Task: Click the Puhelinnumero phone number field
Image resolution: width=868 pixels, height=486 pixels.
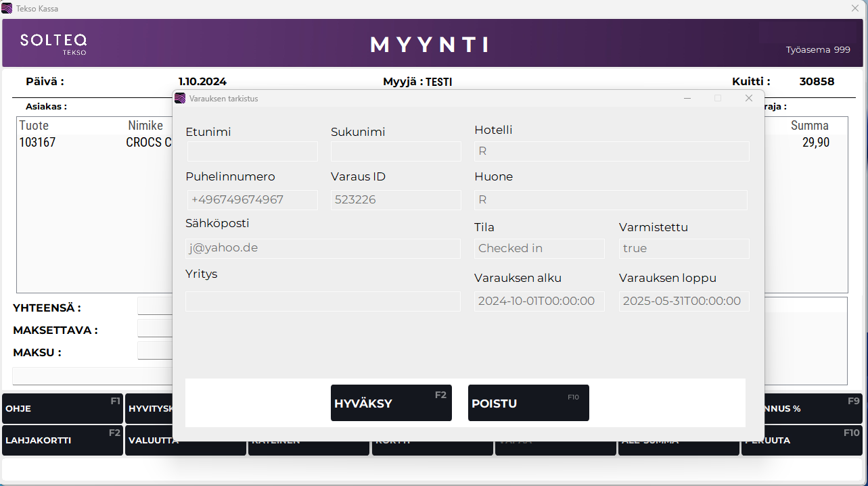Action: (x=252, y=200)
